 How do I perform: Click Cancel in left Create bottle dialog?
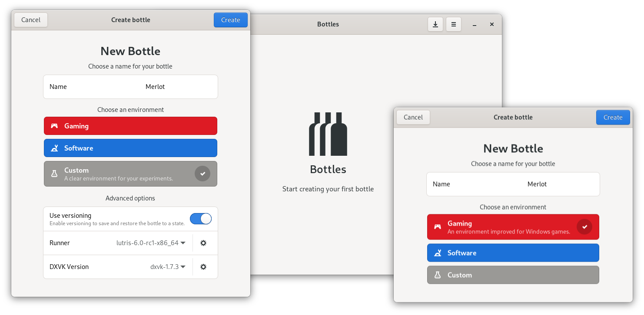pos(31,20)
